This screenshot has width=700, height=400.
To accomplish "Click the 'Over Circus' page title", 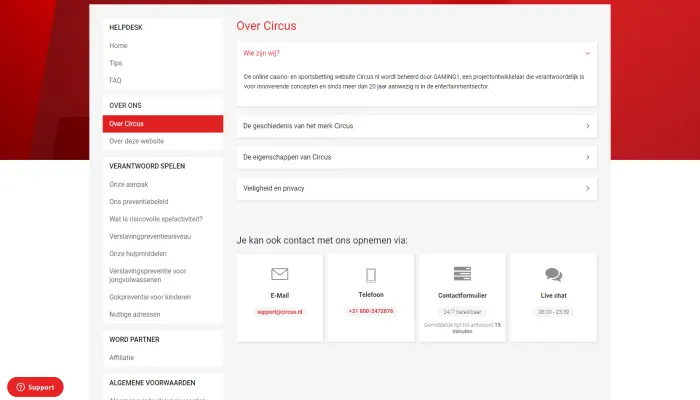I will click(266, 26).
